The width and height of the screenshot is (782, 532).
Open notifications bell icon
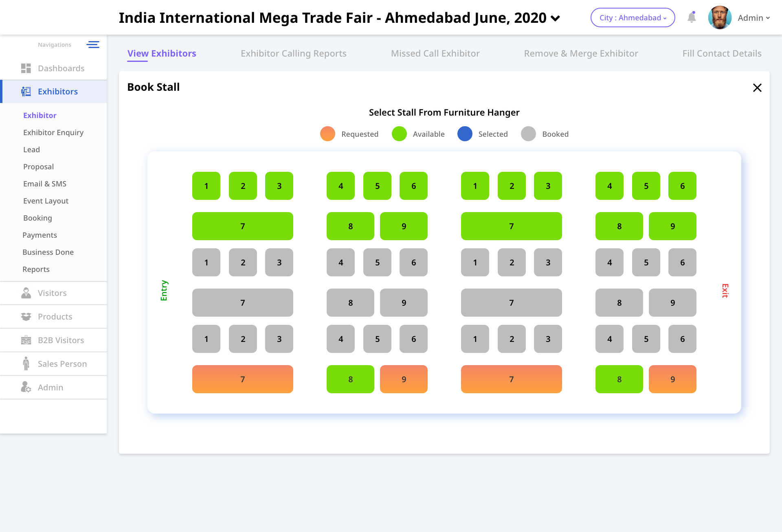pos(692,18)
